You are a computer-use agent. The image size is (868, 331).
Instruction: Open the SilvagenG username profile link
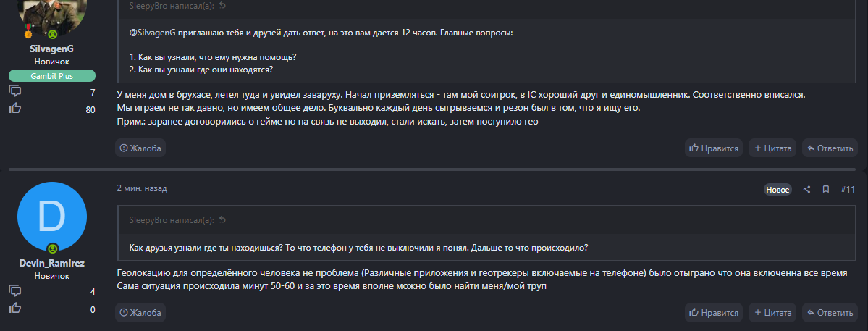pos(52,49)
